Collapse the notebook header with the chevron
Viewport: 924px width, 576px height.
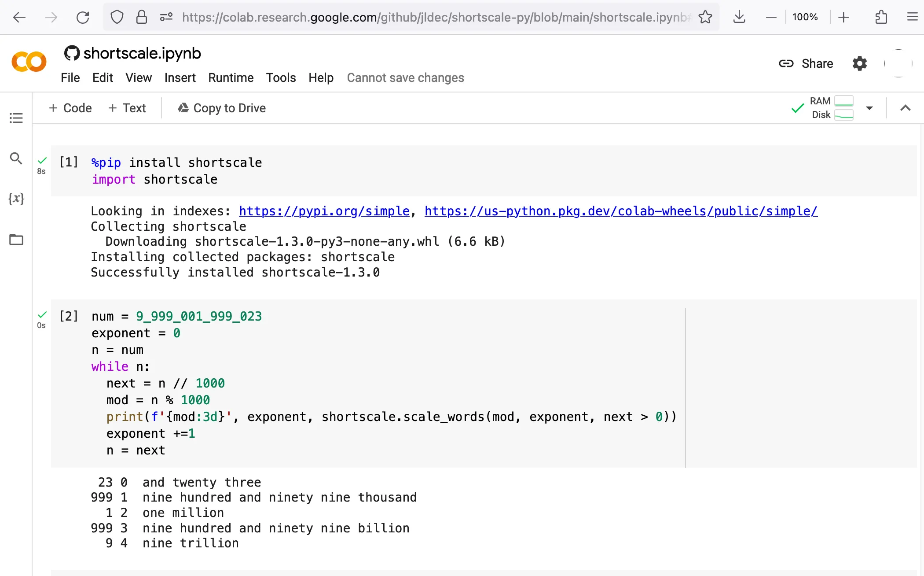(x=905, y=108)
